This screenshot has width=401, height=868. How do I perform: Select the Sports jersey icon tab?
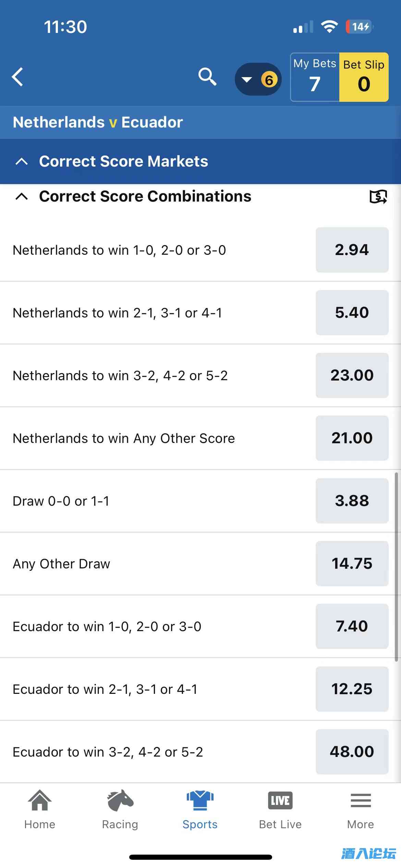pos(200,810)
